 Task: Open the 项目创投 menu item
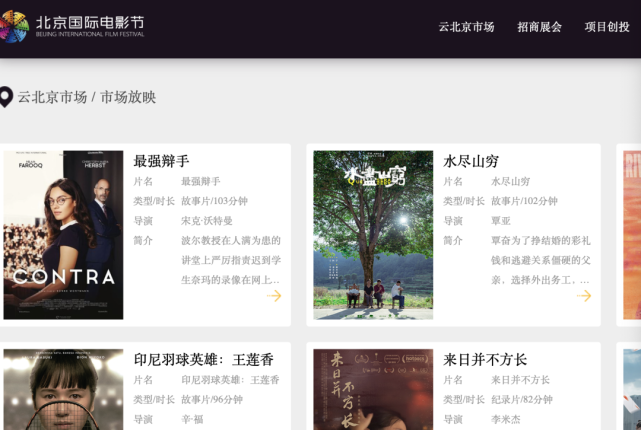click(x=607, y=27)
